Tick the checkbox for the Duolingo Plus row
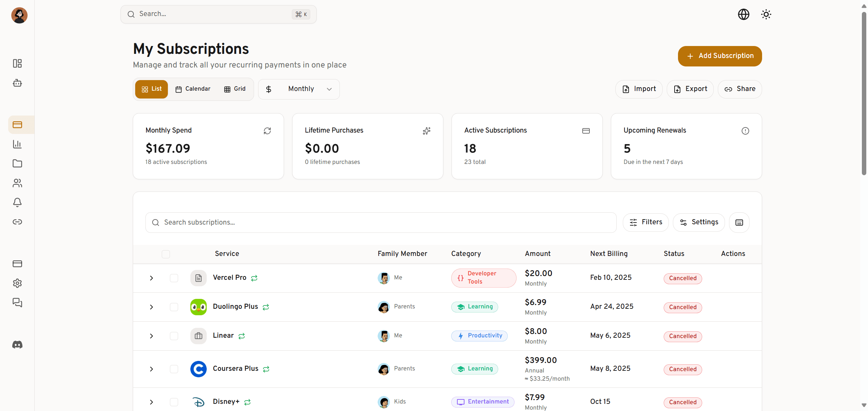This screenshot has height=411, width=868. 174,307
